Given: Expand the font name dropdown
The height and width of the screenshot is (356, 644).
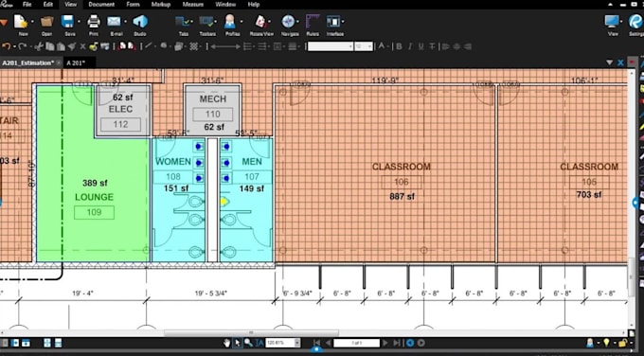Looking at the screenshot, I should (350, 46).
